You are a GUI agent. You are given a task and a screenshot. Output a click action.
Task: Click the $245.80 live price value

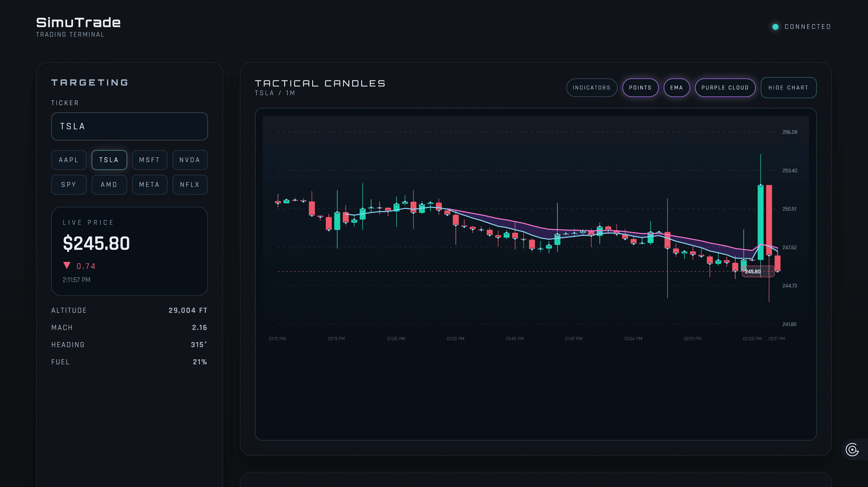(x=96, y=243)
